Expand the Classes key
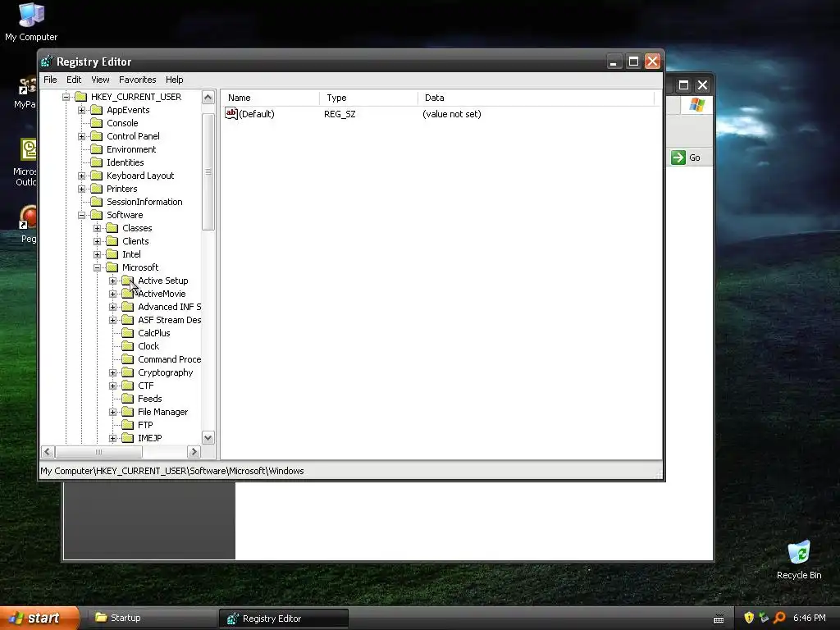 point(97,228)
